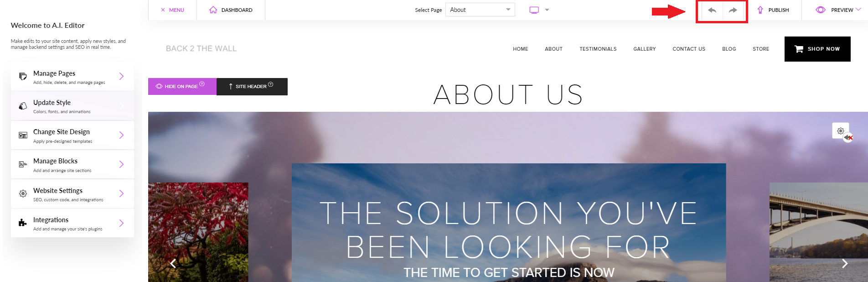This screenshot has width=868, height=282.
Task: Go to next slide arrow
Action: pos(845,263)
